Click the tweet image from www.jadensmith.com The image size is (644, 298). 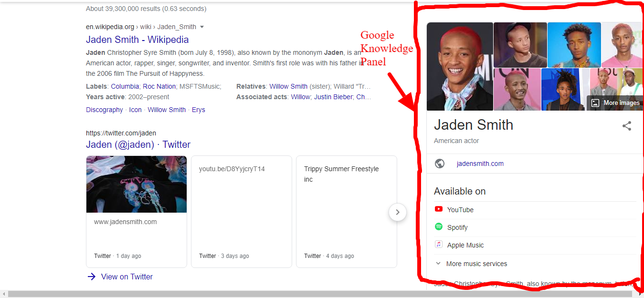coord(136,184)
